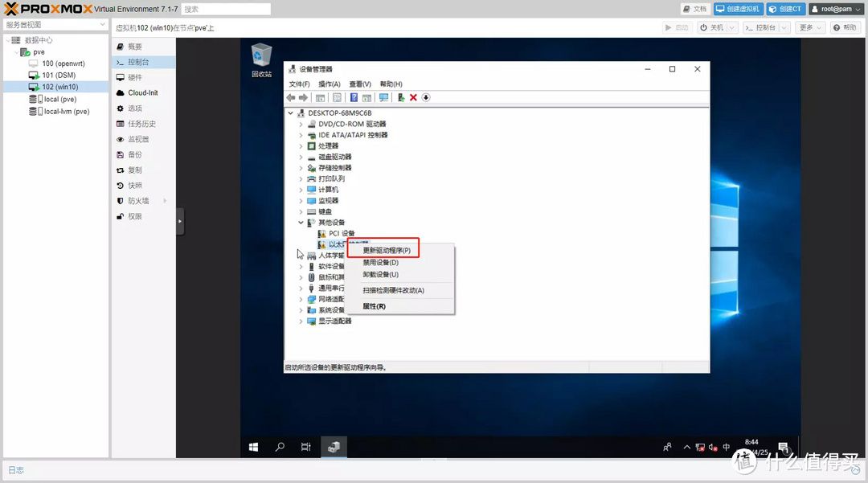Click the scan for hardware changes monitor icon
This screenshot has height=483, width=868.
383,97
